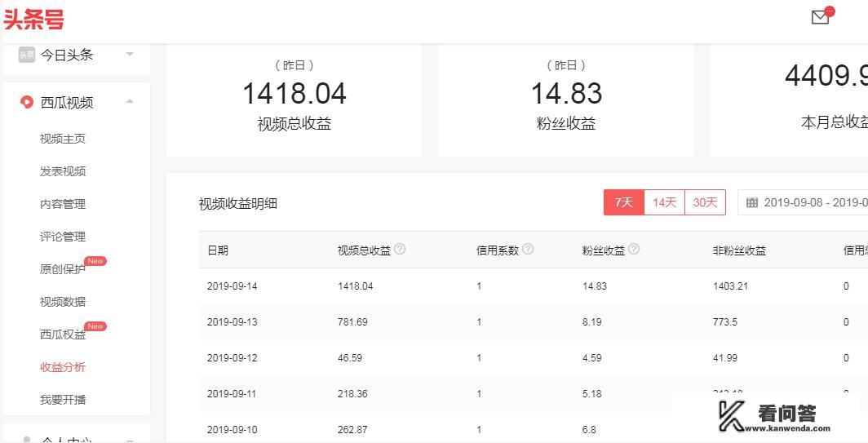The height and width of the screenshot is (443, 868).
Task: Click the 1403.21 non-fan revenue cell
Action: pos(730,286)
